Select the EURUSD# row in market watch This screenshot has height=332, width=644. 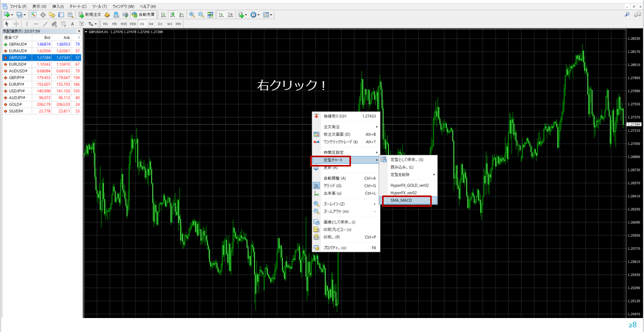(18, 64)
